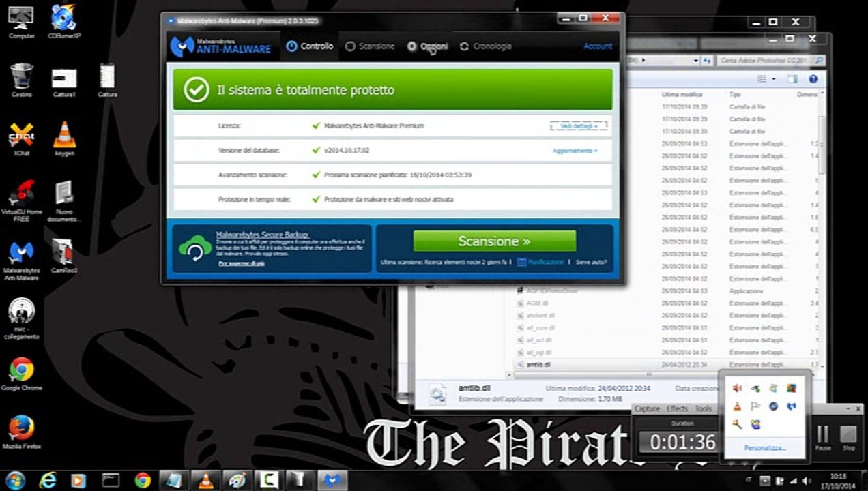The width and height of the screenshot is (868, 491).
Task: Open the Opzioni tab
Action: coord(428,46)
